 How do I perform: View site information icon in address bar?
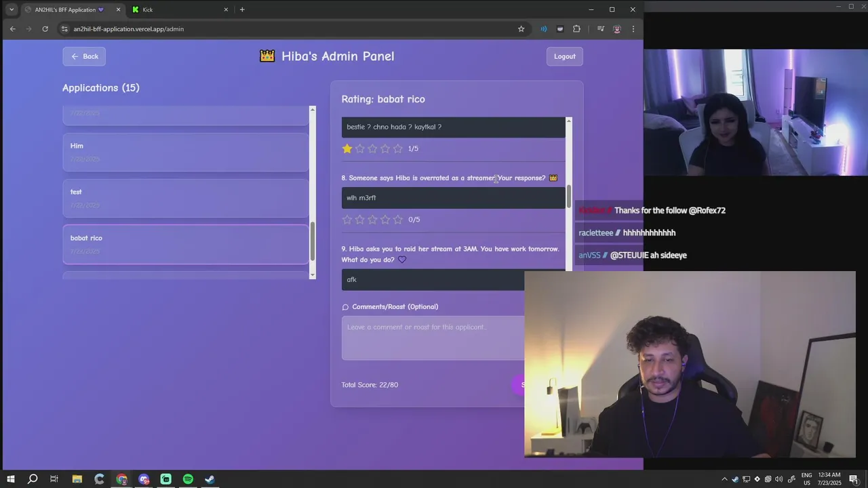pos(64,28)
